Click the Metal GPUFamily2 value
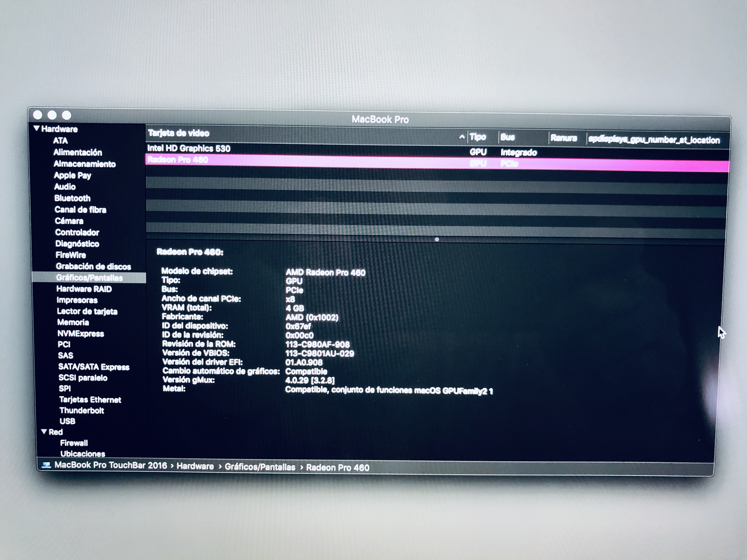Image resolution: width=747 pixels, height=560 pixels. point(389,390)
